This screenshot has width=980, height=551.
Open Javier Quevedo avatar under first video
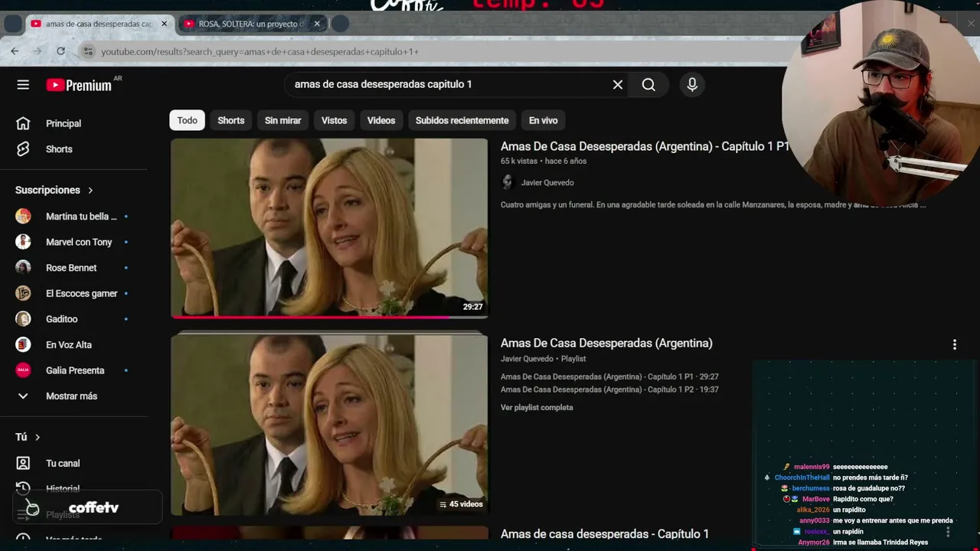[x=507, y=182]
